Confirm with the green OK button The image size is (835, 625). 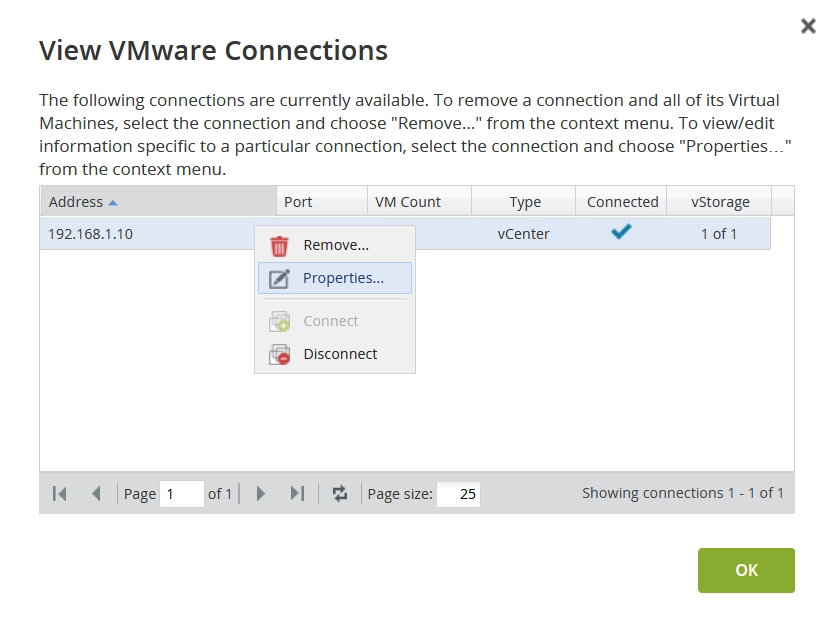746,570
